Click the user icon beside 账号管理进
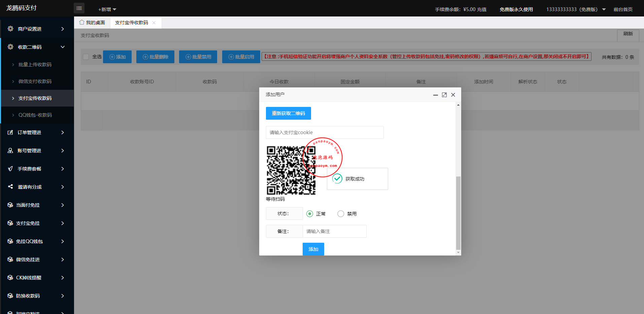The image size is (644, 314). (x=10, y=151)
